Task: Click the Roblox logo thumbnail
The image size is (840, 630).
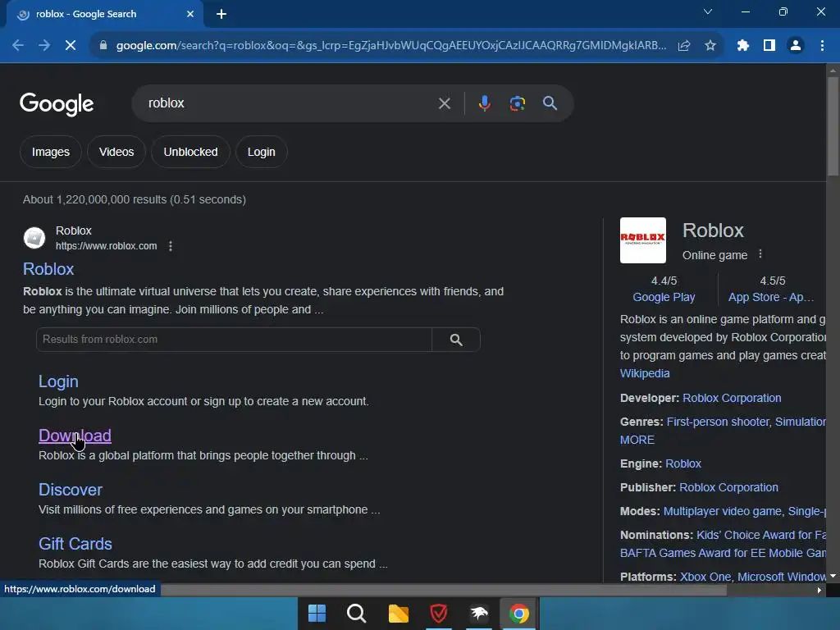Action: tap(643, 240)
